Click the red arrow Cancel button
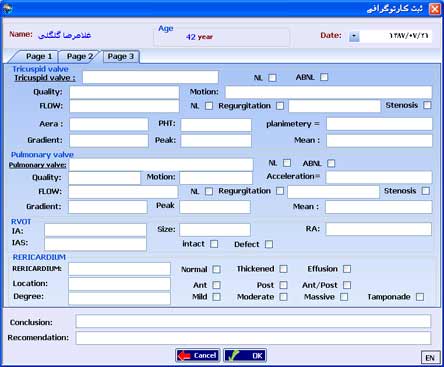The image size is (444, 367). [198, 355]
